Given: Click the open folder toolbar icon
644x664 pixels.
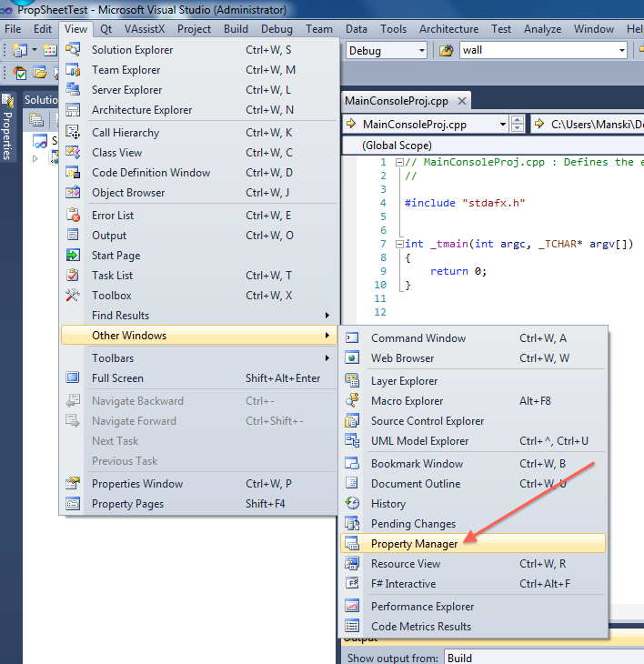Looking at the screenshot, I should (40, 73).
